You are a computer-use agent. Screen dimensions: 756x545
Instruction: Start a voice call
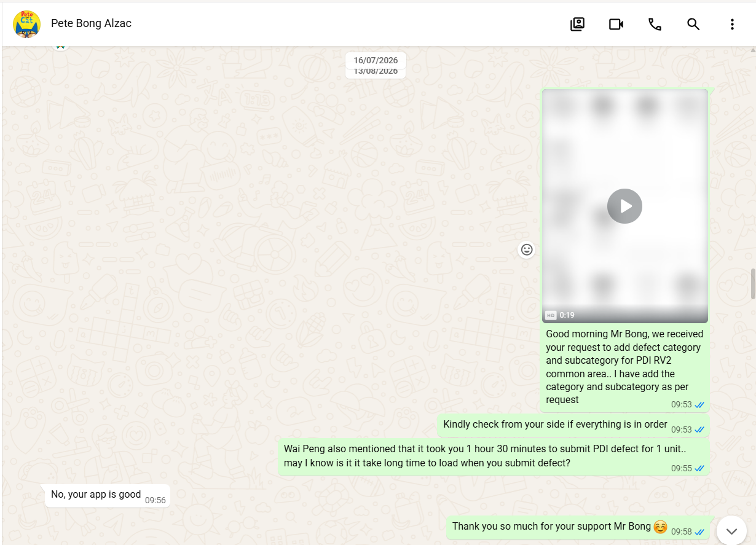click(x=655, y=24)
